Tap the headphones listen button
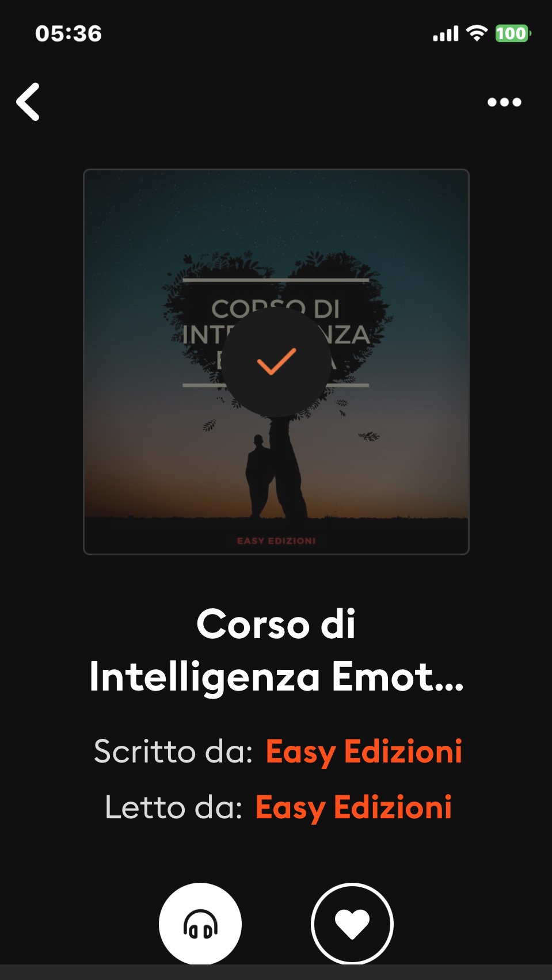The image size is (552, 980). click(200, 923)
